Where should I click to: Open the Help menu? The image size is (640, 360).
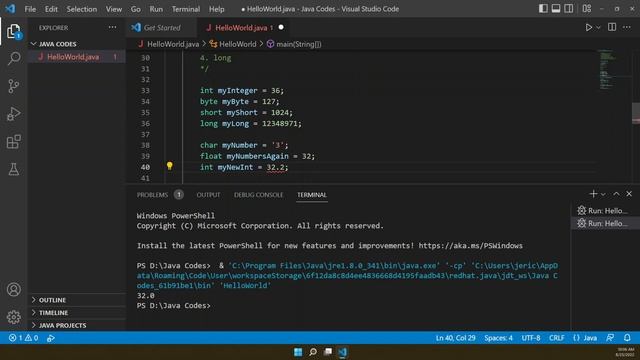217,9
